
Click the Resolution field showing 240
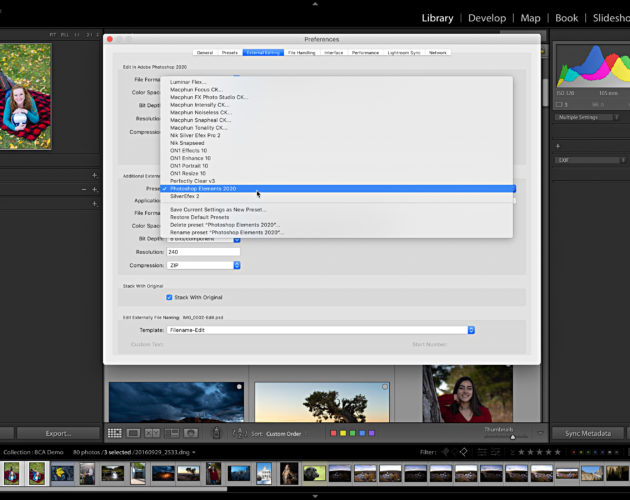tap(203, 252)
